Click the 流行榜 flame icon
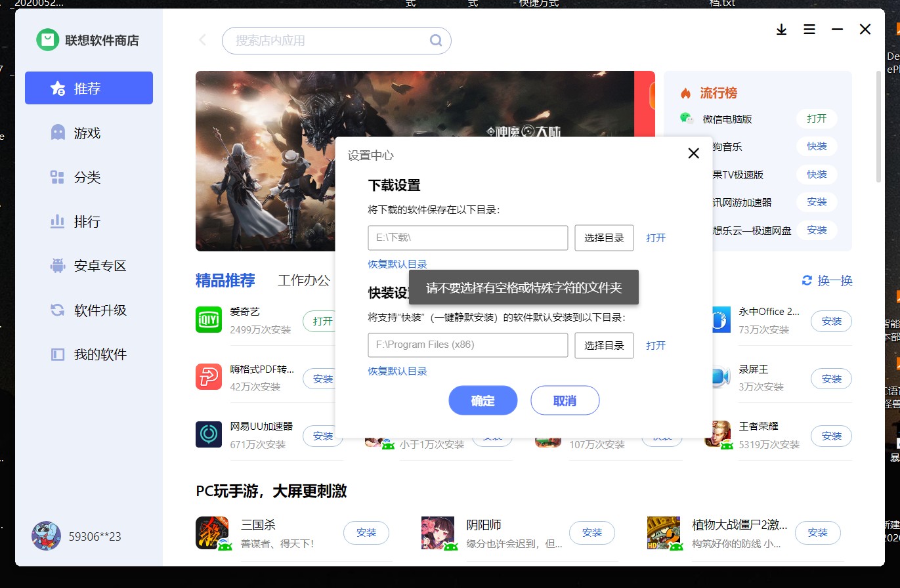900x588 pixels. [686, 93]
